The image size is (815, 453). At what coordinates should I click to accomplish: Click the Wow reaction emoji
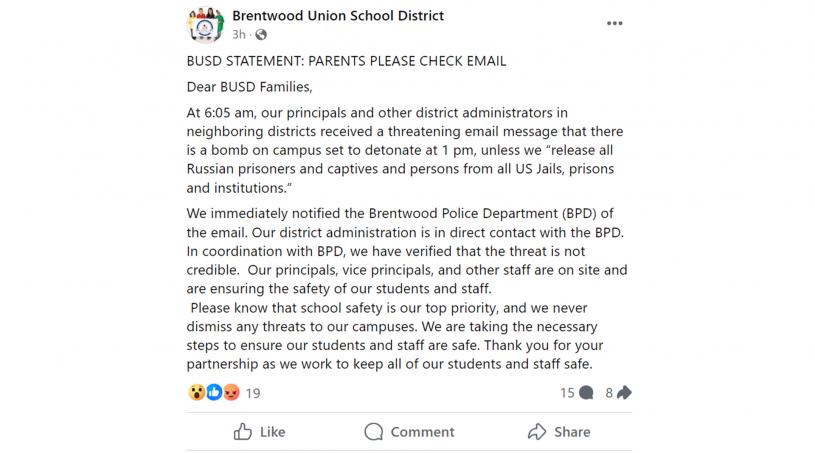pos(196,393)
